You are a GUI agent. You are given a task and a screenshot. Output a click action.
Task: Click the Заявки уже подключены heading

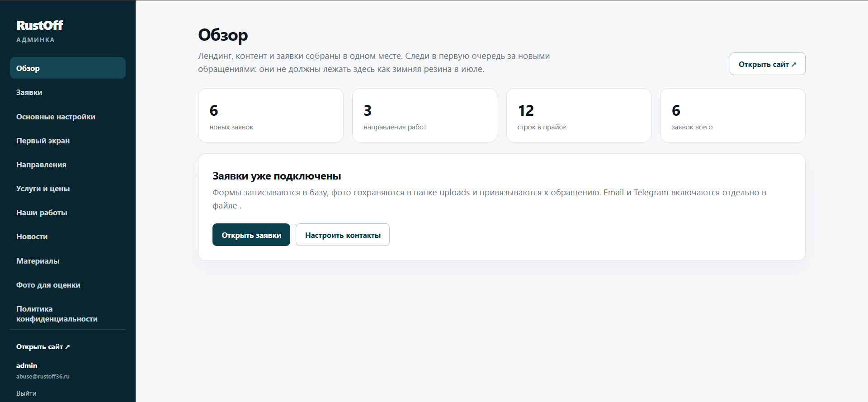coord(277,176)
